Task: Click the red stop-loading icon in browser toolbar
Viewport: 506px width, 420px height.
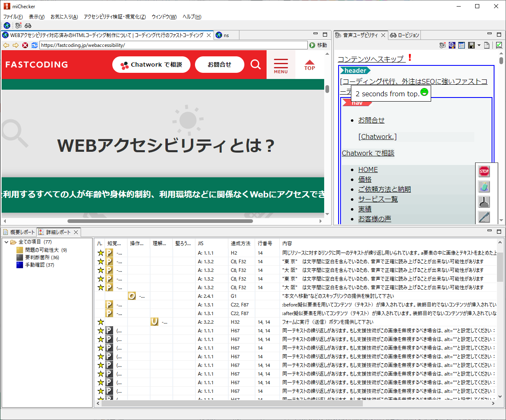Action: point(25,45)
